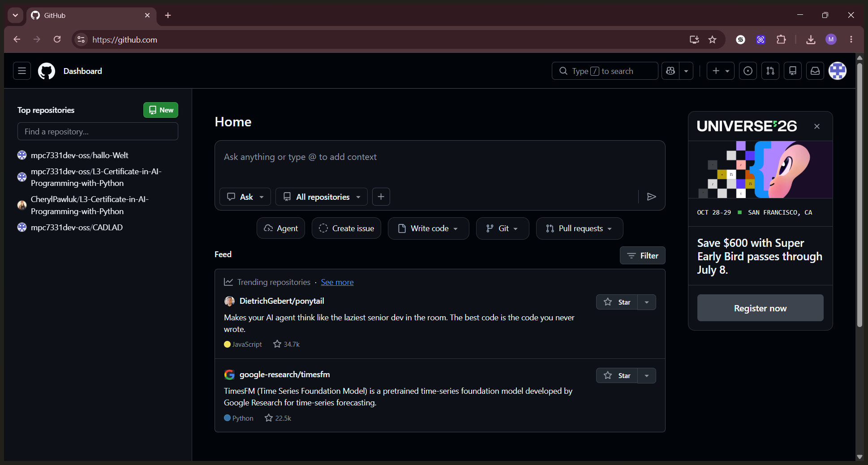Viewport: 868px width, 465px height.
Task: Expand the Git dropdown
Action: [x=503, y=228]
